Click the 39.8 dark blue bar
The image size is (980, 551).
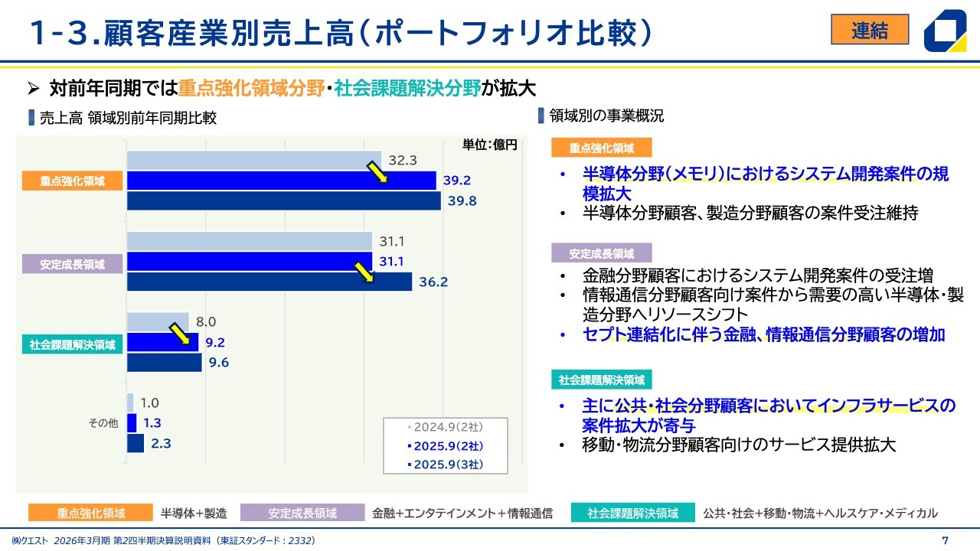[283, 201]
